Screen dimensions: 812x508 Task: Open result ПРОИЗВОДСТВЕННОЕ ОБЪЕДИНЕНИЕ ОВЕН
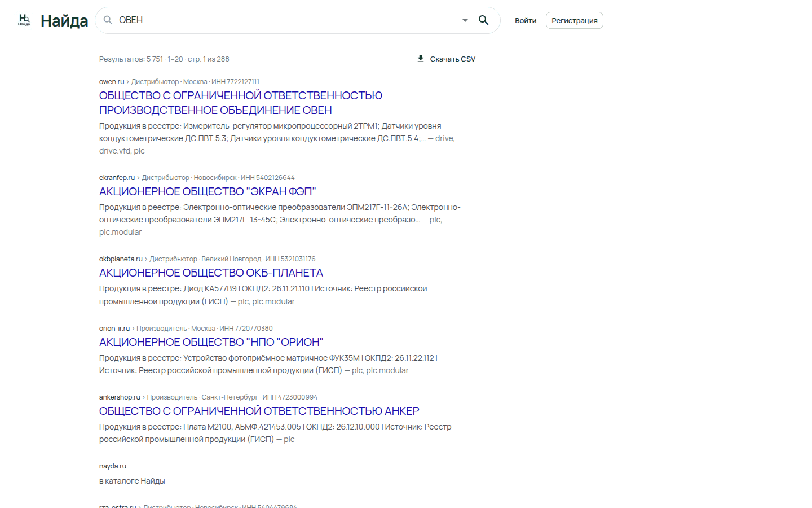pyautogui.click(x=241, y=103)
